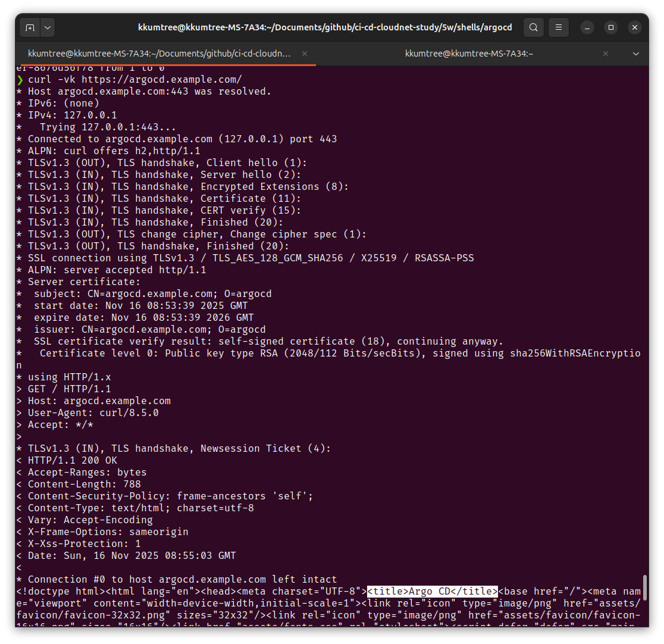Click the 'Host: argocd.example.com' request header
Screen dimensions: 664x644
93,401
